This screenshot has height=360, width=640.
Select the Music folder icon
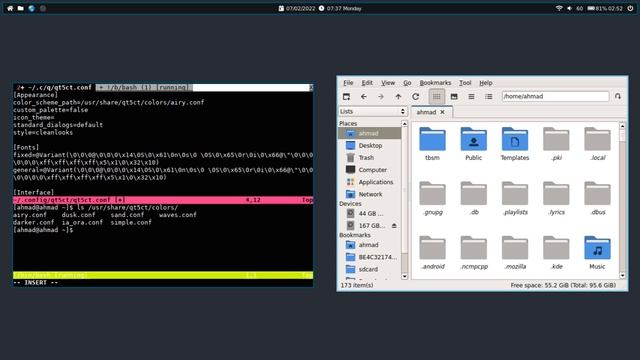(x=598, y=248)
